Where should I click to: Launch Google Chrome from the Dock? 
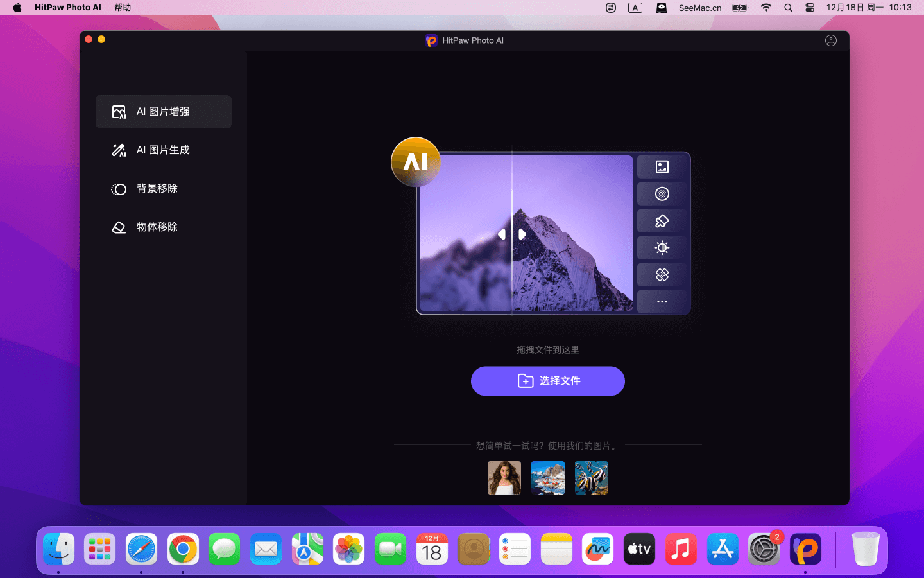pos(183,549)
